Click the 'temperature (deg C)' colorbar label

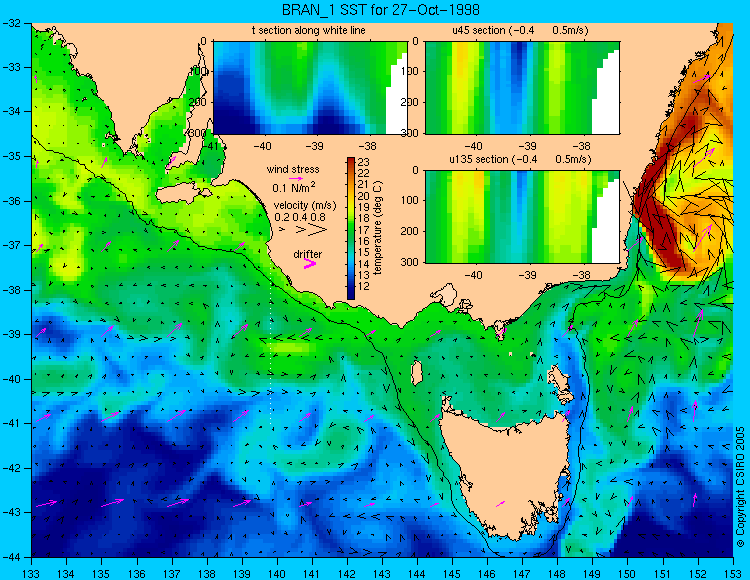pyautogui.click(x=377, y=228)
